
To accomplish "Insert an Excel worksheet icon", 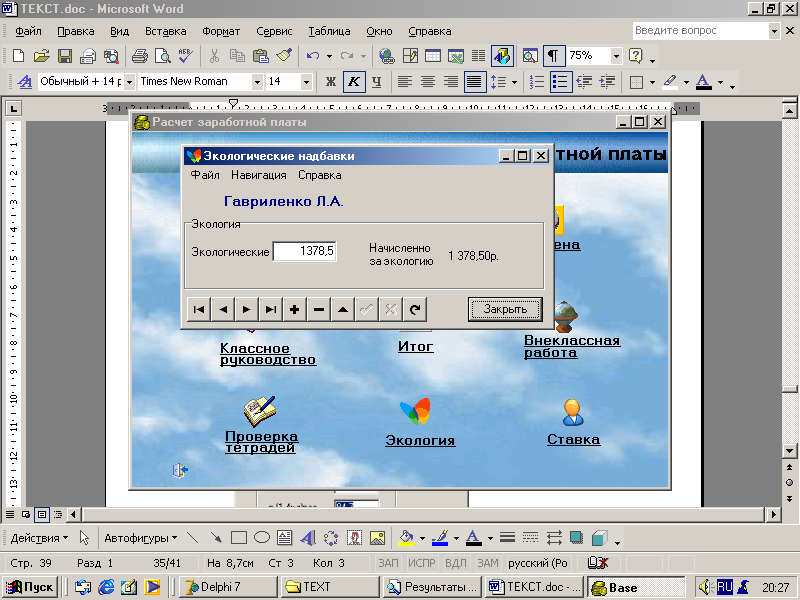I will [456, 56].
